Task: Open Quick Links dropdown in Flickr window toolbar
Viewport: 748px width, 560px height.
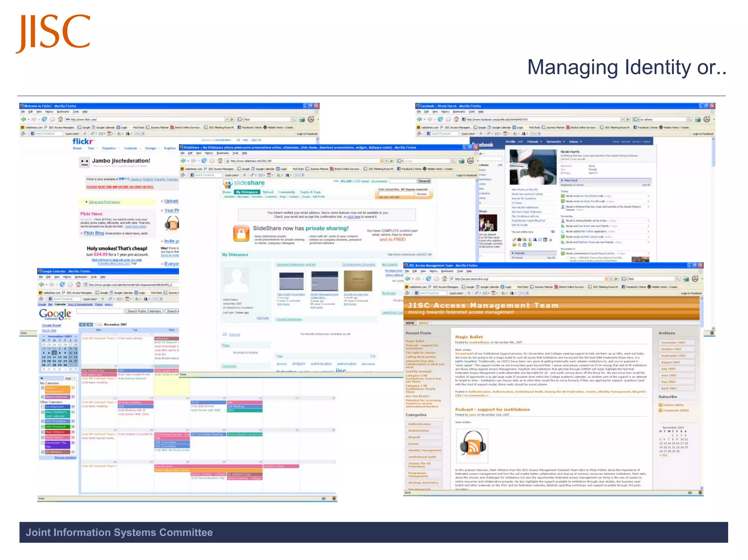Action: [72, 134]
